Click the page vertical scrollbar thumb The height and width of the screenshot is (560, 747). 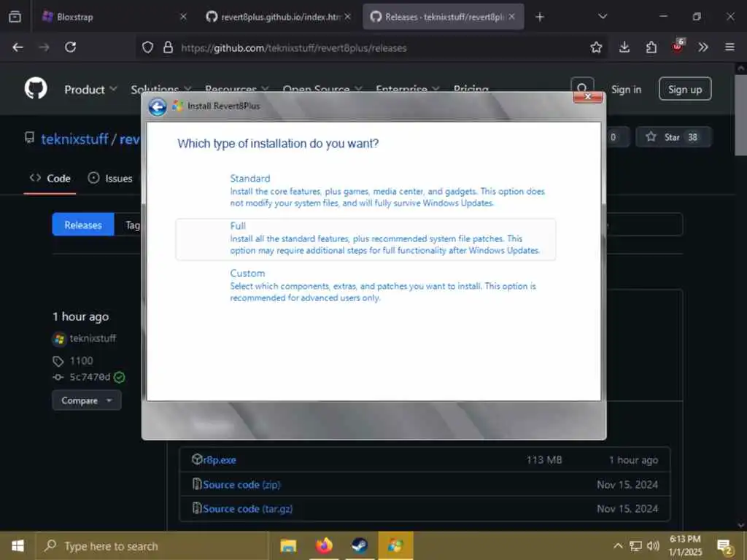coord(740,114)
